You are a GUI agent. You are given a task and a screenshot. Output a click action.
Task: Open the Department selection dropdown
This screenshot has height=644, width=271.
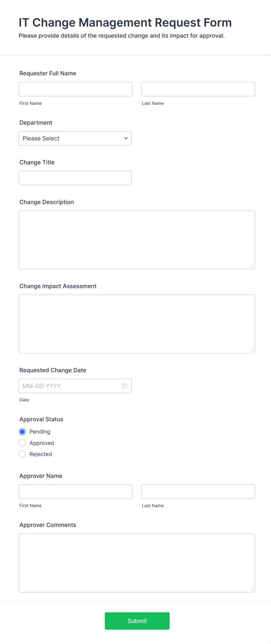point(75,138)
